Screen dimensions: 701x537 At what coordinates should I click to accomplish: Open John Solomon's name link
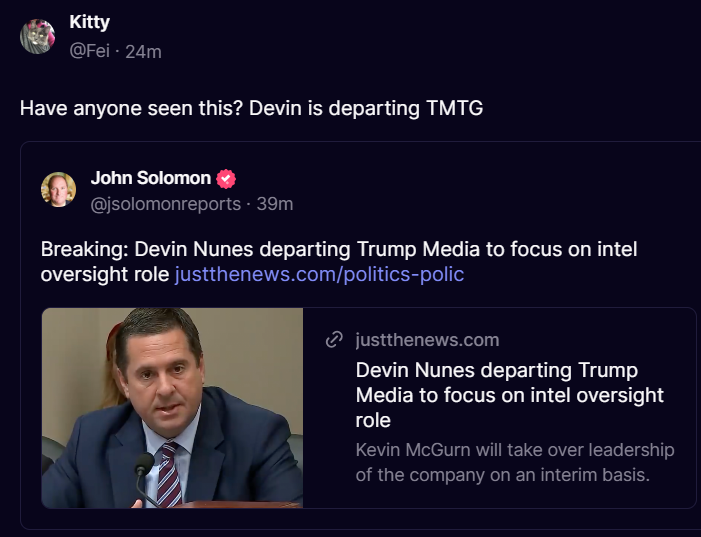(x=150, y=178)
